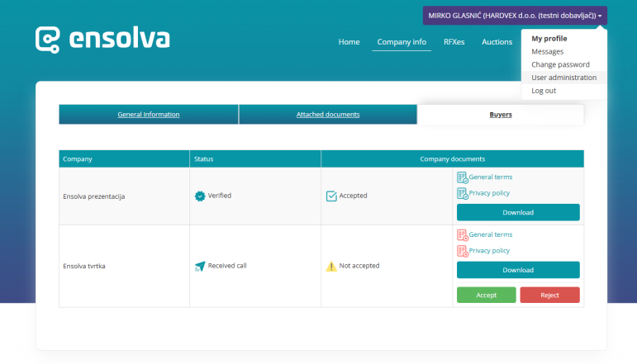Click the Received call paper plane icon
The image size is (637, 364).
click(x=199, y=266)
